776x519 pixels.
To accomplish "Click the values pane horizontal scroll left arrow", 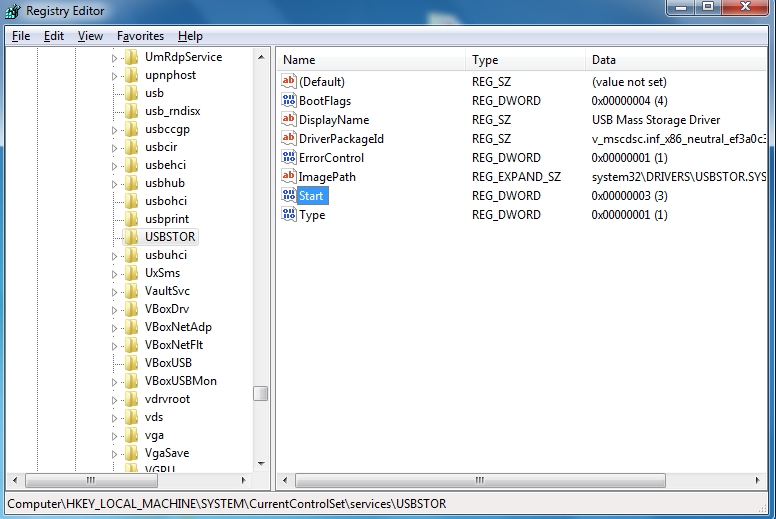I will point(285,480).
